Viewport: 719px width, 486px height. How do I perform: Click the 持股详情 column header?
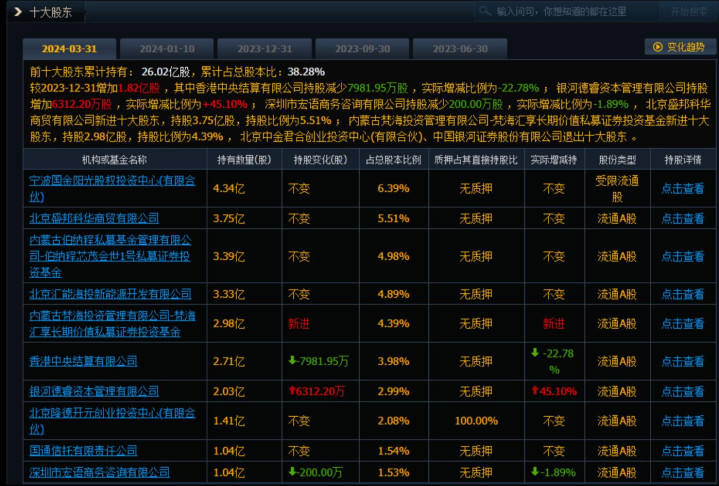click(683, 160)
